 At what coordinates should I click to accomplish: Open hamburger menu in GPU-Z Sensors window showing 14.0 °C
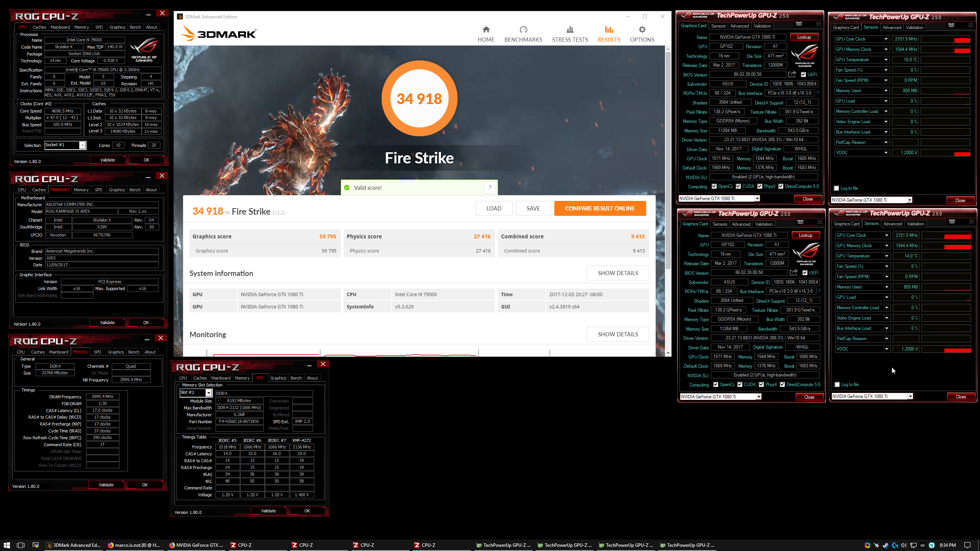(971, 222)
